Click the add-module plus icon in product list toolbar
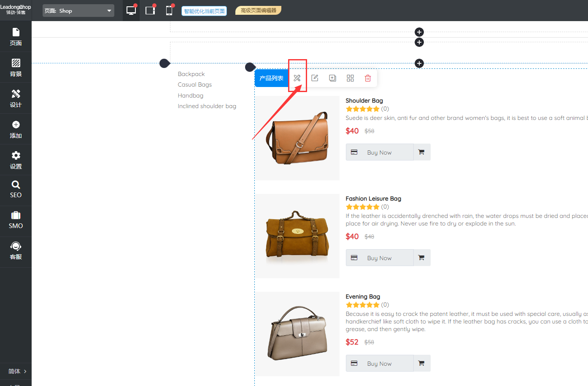The image size is (588, 386). 332,78
